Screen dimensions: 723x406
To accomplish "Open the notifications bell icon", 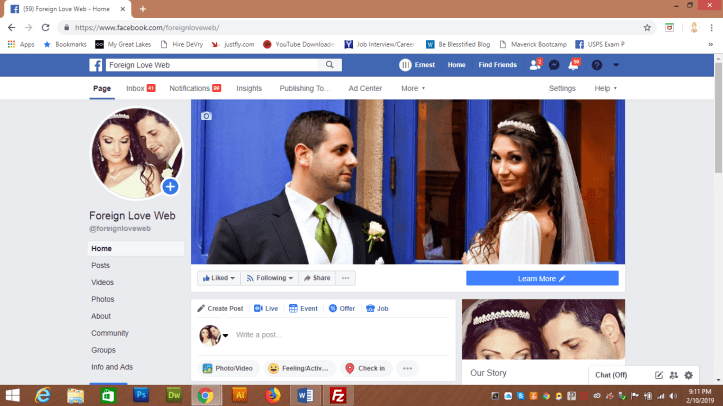I will (x=573, y=65).
